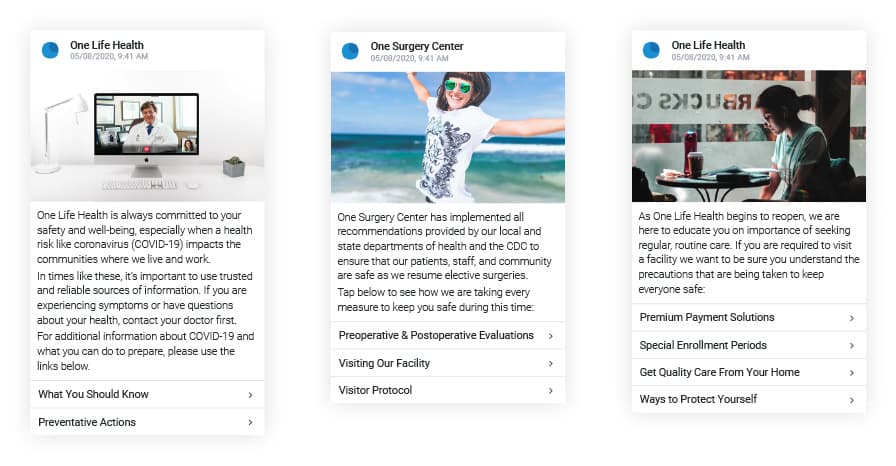Expand the Visiting Our Facility arrow
Image resolution: width=896 pixels, height=466 pixels.
pos(550,364)
